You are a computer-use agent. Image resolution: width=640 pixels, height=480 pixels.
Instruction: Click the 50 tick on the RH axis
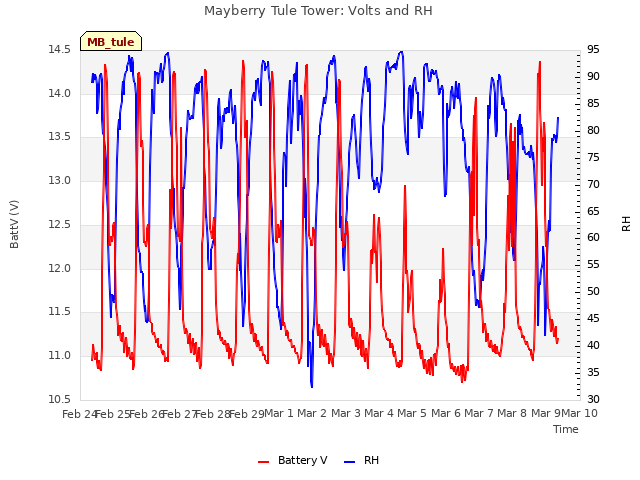click(x=593, y=292)
